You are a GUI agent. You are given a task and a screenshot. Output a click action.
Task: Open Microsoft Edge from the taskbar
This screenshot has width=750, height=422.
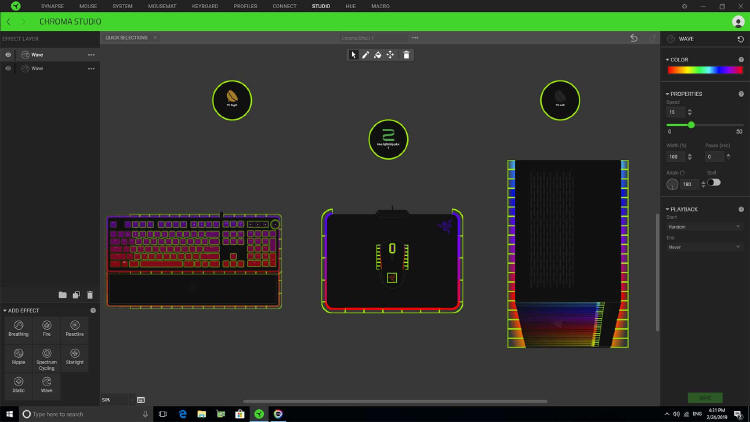183,414
